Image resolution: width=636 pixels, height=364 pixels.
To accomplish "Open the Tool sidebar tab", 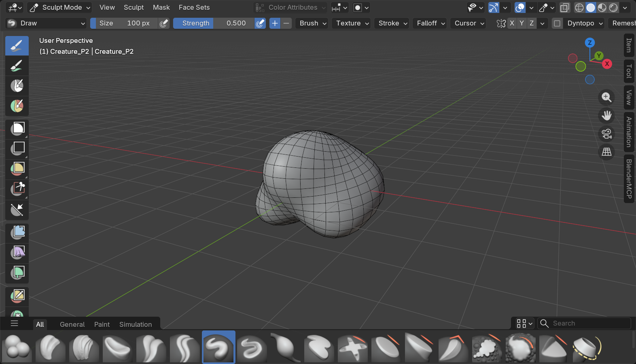I will 629,71.
